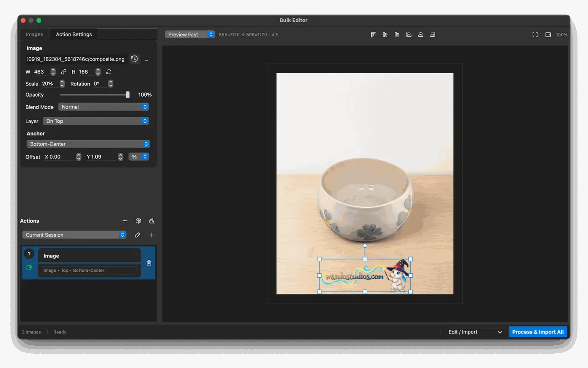This screenshot has height=368, width=588.
Task: Align watermark to top edge
Action: tap(373, 34)
